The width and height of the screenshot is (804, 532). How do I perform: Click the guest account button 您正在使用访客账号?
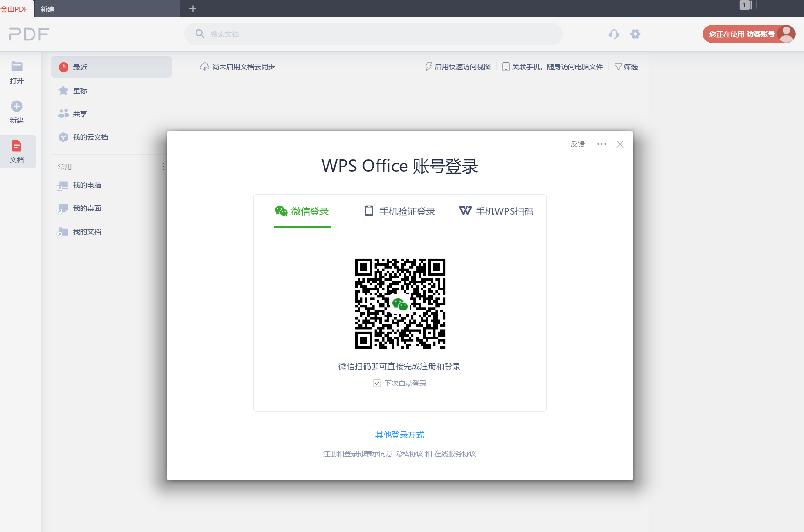tap(749, 34)
